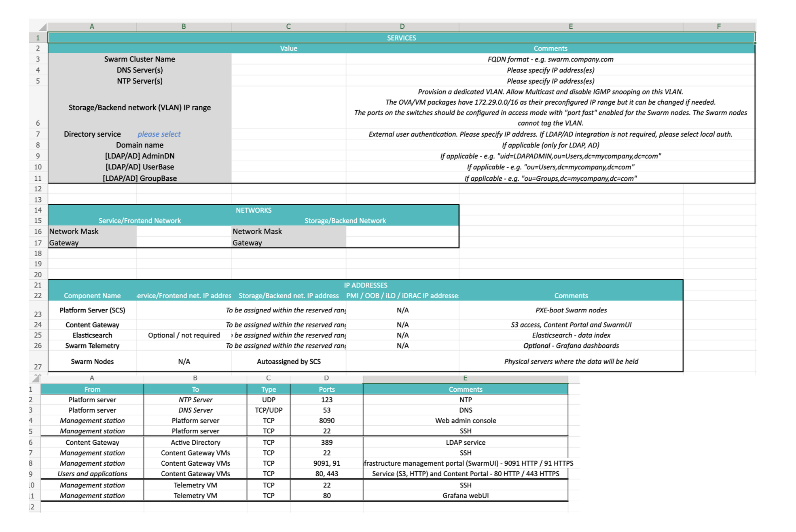Click the DNS Server(s) label cell

tap(140, 70)
